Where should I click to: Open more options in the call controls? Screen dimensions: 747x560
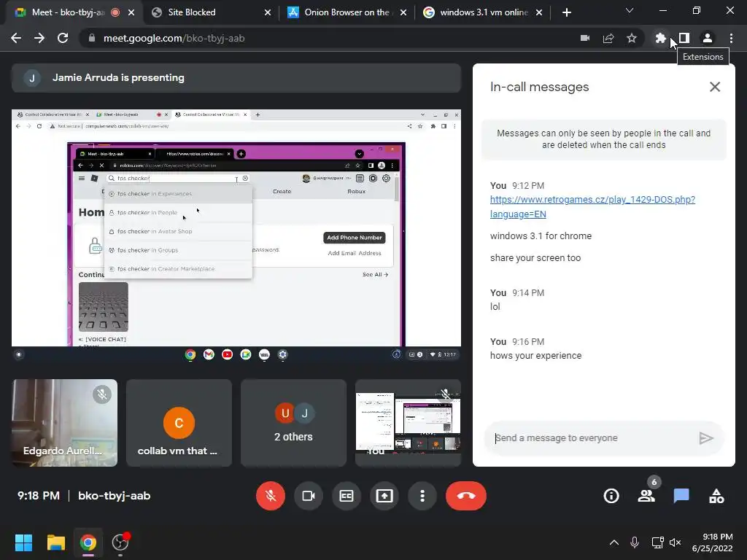[422, 496]
